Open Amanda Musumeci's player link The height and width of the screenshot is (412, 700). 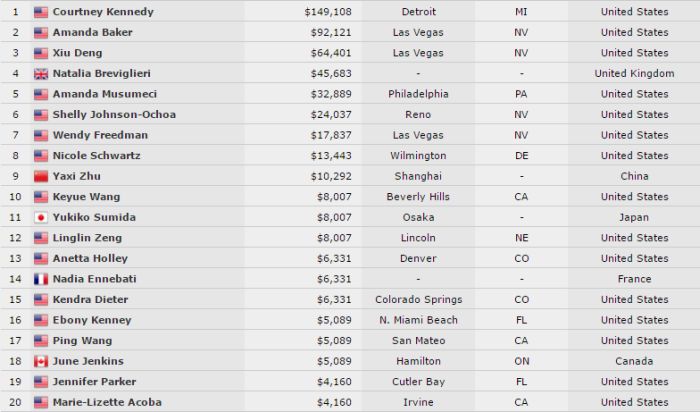coord(104,94)
